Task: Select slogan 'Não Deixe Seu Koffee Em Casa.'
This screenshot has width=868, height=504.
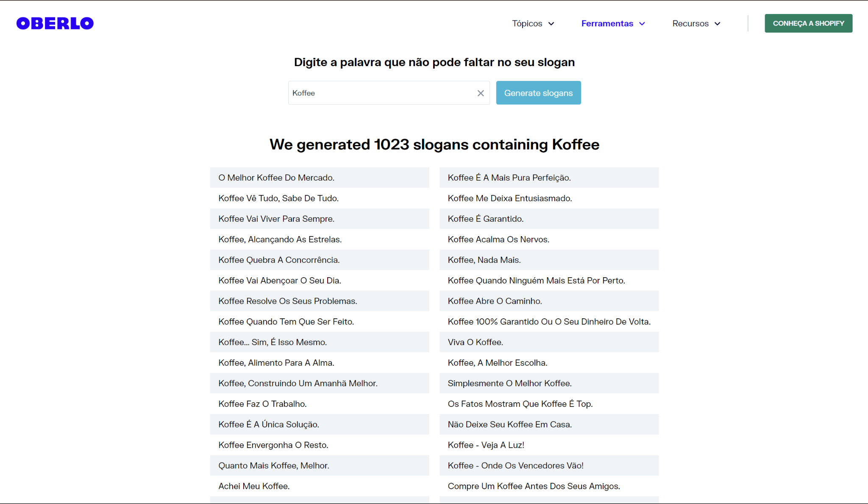Action: (x=549, y=424)
